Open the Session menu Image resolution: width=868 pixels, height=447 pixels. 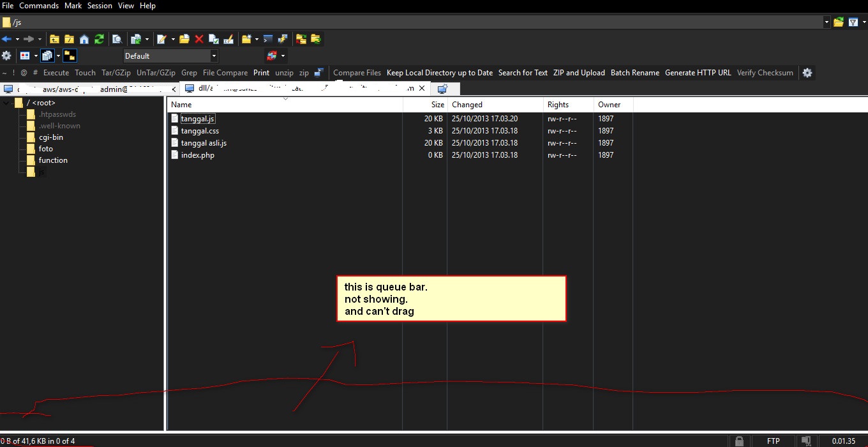pos(100,6)
